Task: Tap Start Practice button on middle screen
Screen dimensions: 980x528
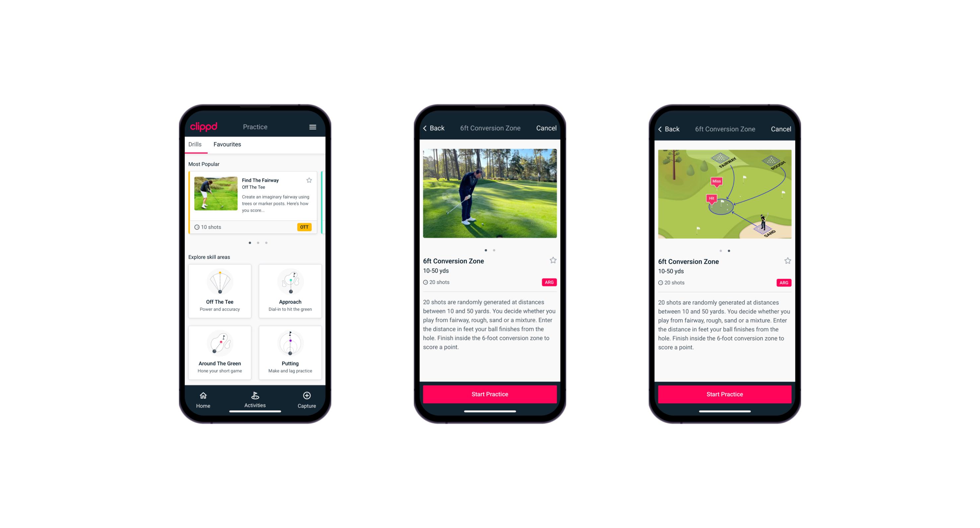Action: [490, 394]
